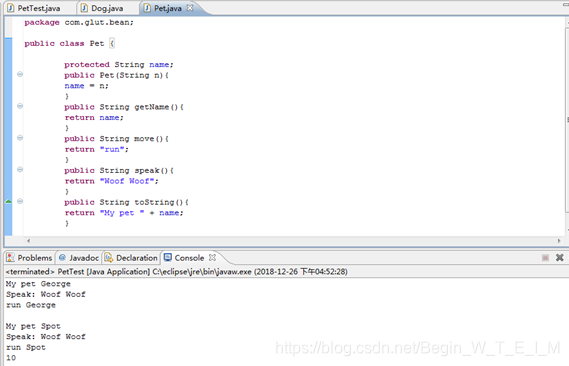
Task: Click the editor horizontal scrollbar right arrow
Action: [x=559, y=240]
